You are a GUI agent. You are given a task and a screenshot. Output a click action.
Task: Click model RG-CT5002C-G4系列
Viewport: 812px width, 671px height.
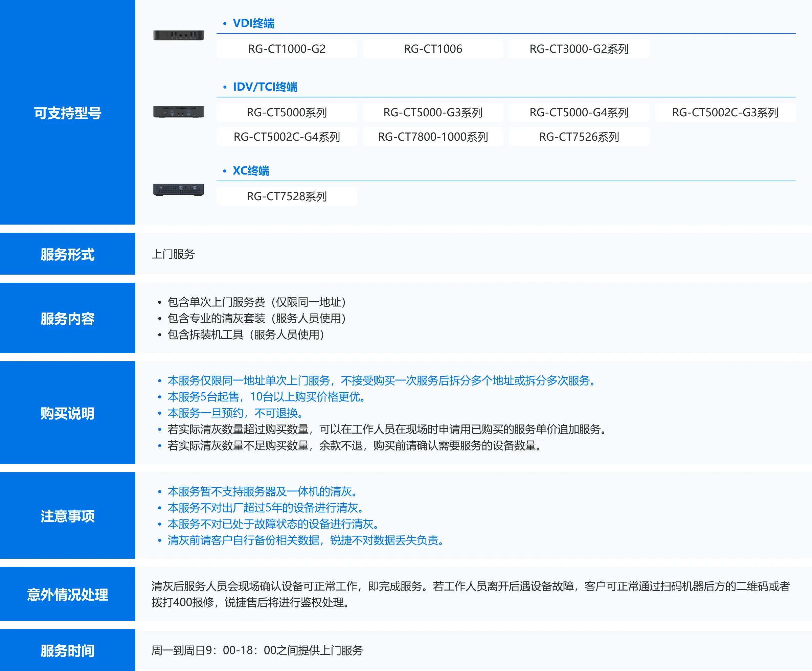pyautogui.click(x=287, y=137)
